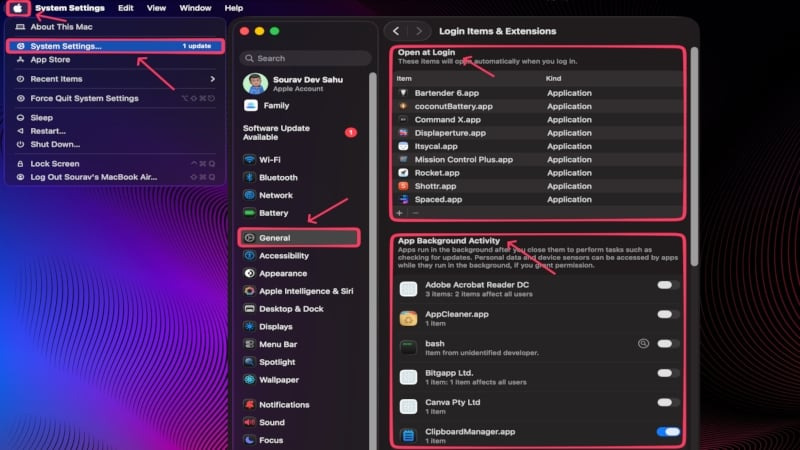Image resolution: width=800 pixels, height=450 pixels.
Task: Toggle AppCleaner.app background activity switch
Action: click(668, 314)
